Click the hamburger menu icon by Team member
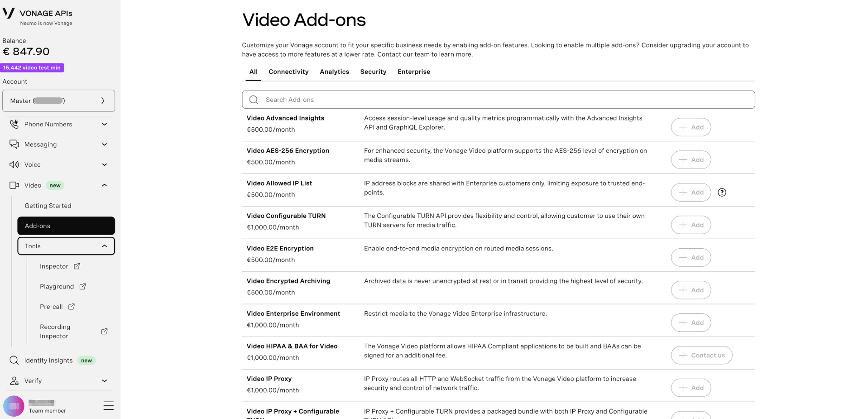868x419 pixels. click(x=108, y=405)
